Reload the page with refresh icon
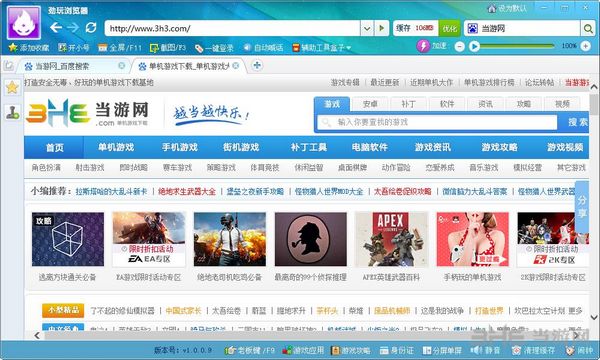Viewport: 600px width, 360px height. pos(91,28)
